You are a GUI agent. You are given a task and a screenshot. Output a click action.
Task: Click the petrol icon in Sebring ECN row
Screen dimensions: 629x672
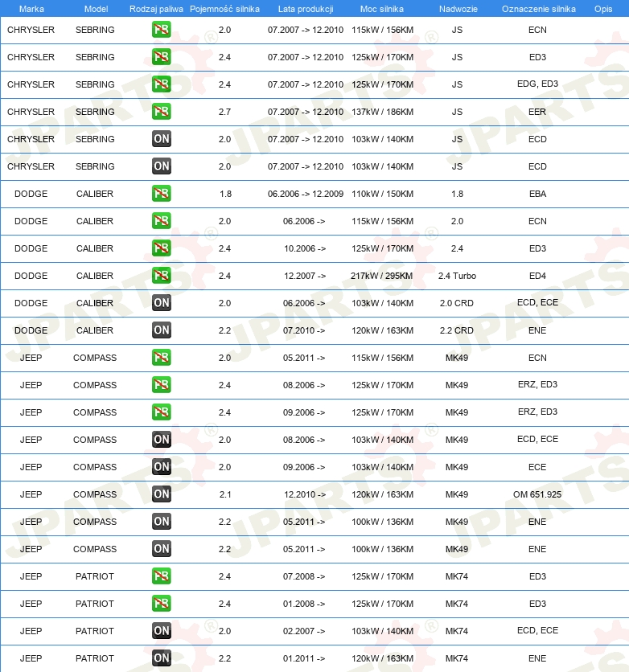(x=161, y=30)
